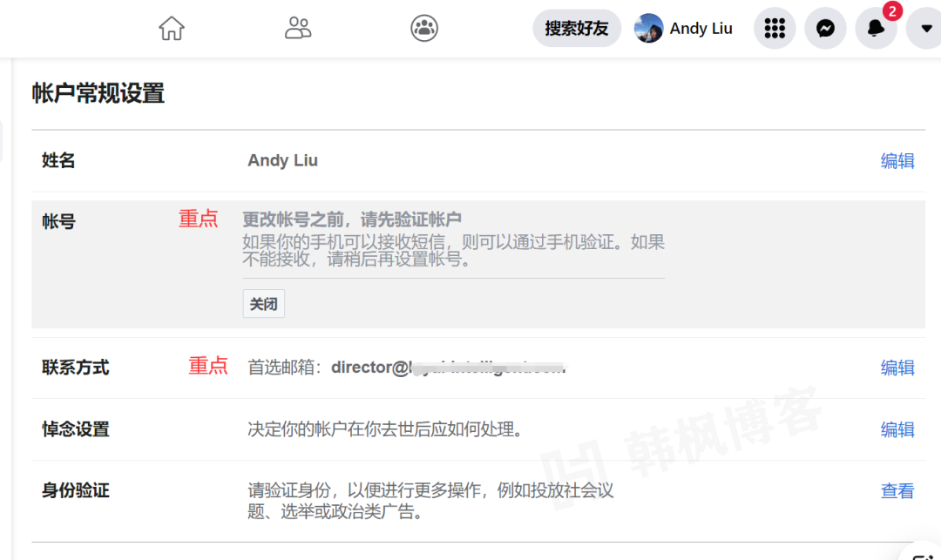View identity verification with 查看

click(897, 490)
